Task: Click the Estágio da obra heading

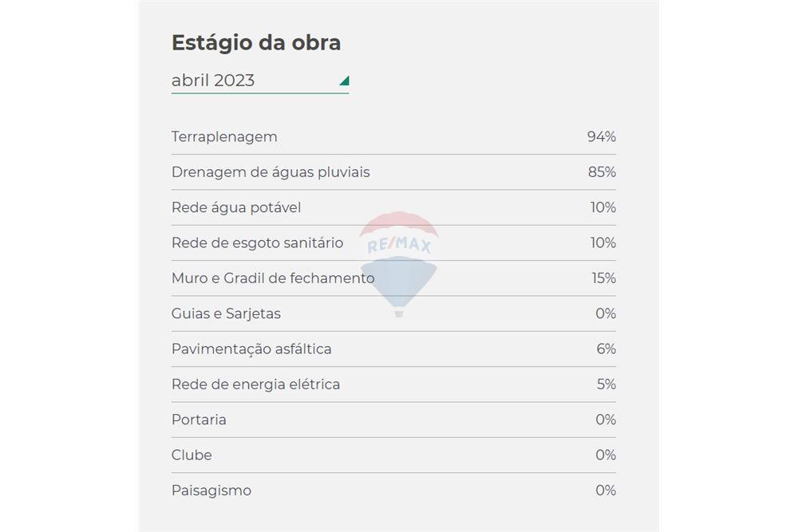Action: point(256,43)
